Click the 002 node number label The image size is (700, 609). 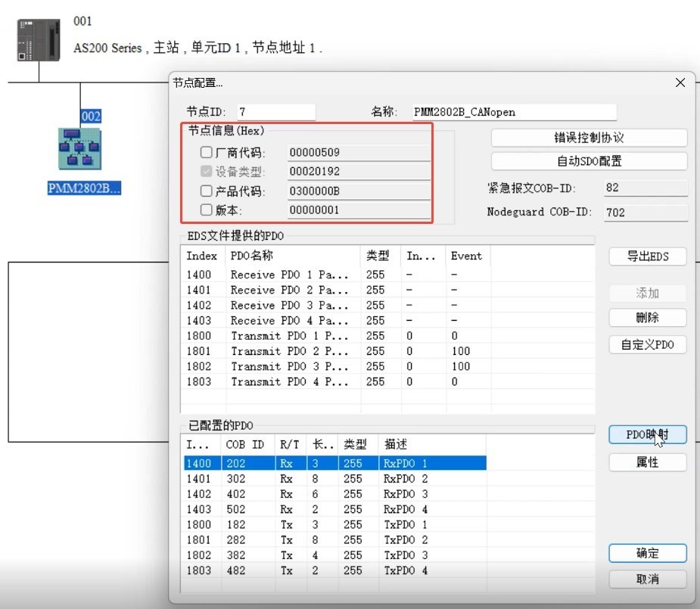[x=91, y=117]
